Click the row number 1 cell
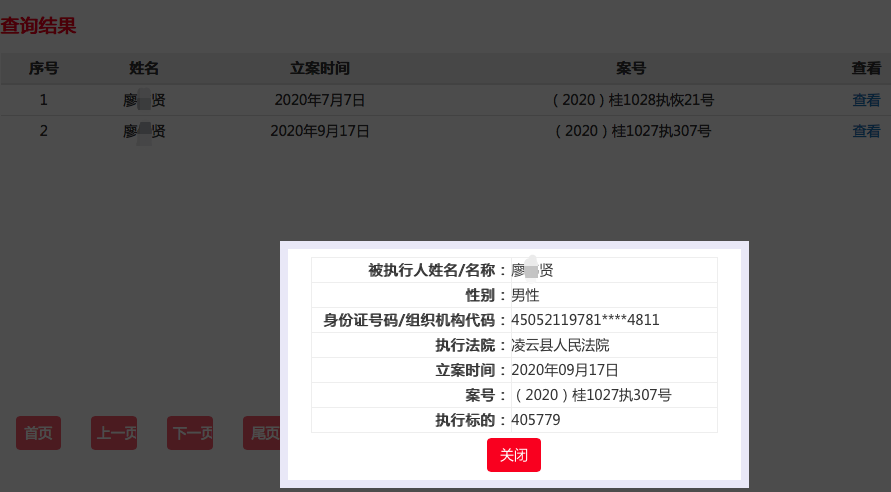This screenshot has height=492, width=891. (43, 100)
